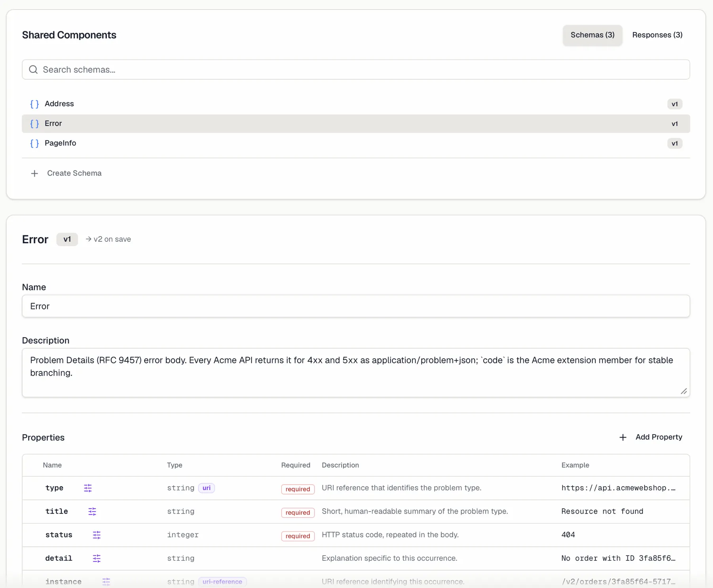Screen dimensions: 713x588
Task: Click description 'Explanation specific to this occurrence.'
Action: [x=389, y=558]
